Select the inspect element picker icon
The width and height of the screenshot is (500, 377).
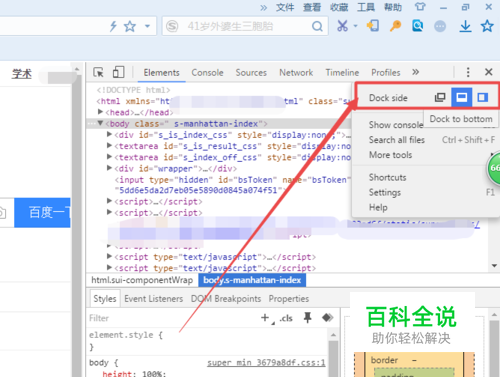pyautogui.click(x=98, y=72)
